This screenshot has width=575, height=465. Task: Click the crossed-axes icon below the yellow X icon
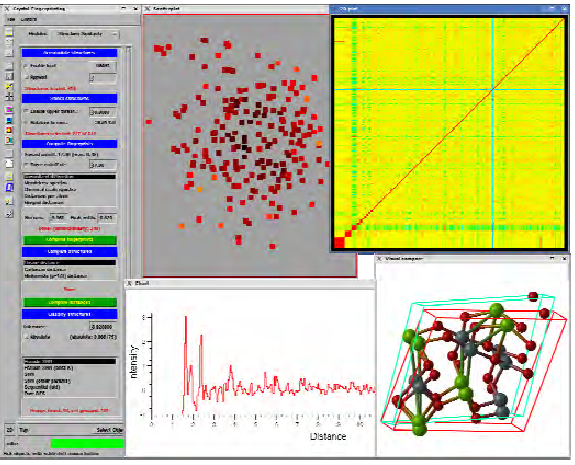coord(9,97)
